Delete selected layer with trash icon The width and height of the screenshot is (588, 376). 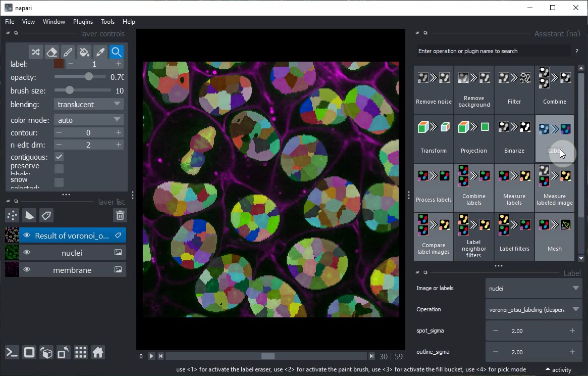click(x=120, y=216)
